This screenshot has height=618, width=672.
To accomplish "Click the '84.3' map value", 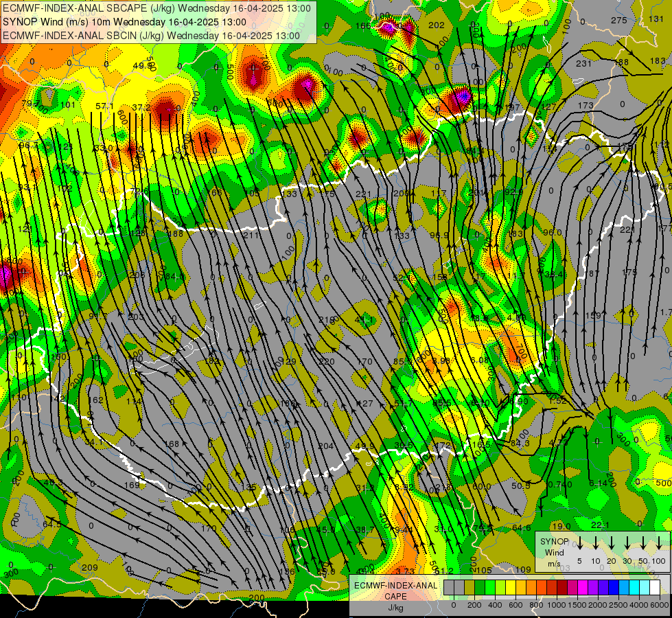I will pyautogui.click(x=520, y=443).
